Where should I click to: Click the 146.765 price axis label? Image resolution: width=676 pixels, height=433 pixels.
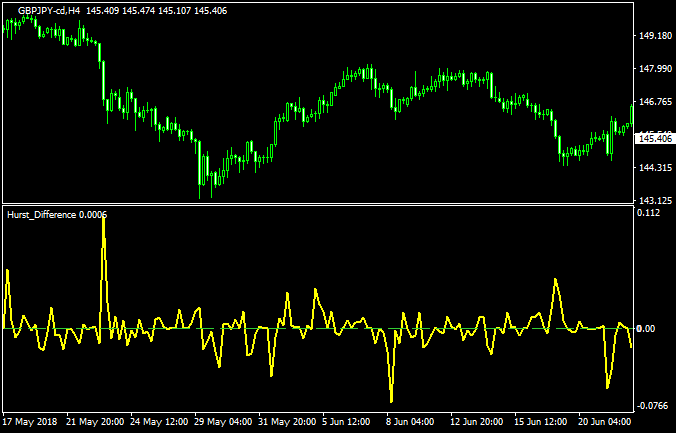click(x=654, y=102)
